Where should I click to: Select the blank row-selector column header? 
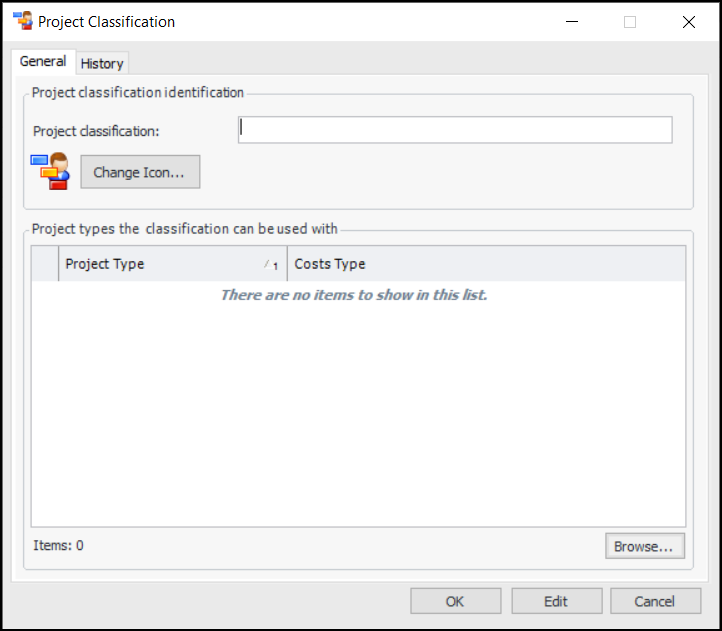(x=45, y=264)
